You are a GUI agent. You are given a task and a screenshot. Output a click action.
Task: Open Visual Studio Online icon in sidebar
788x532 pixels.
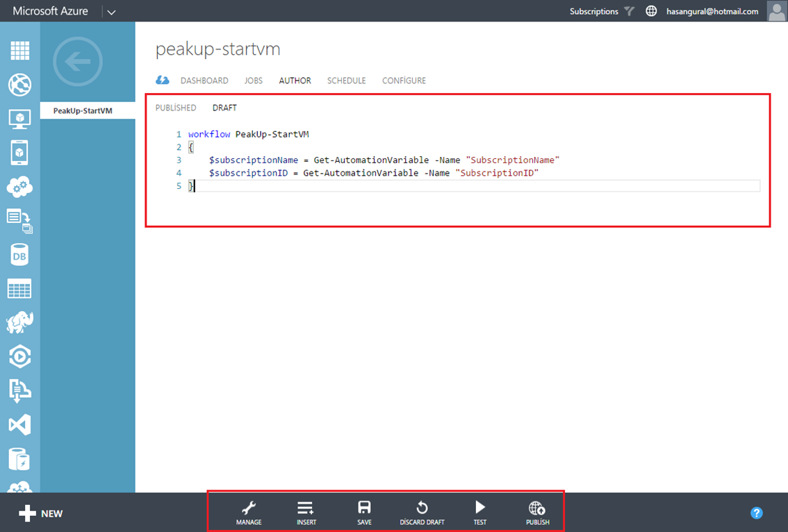(x=19, y=425)
